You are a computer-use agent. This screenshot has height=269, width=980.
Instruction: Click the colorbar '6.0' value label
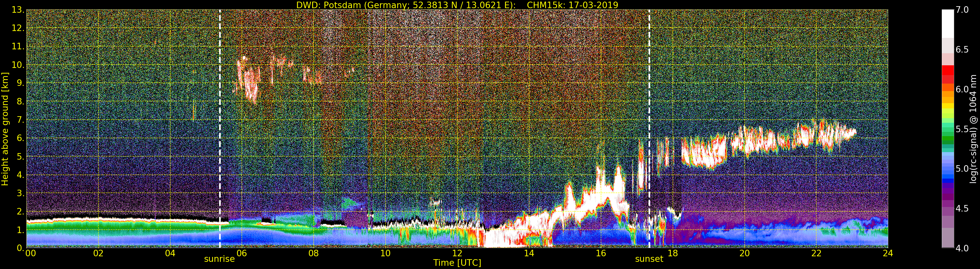point(962,89)
